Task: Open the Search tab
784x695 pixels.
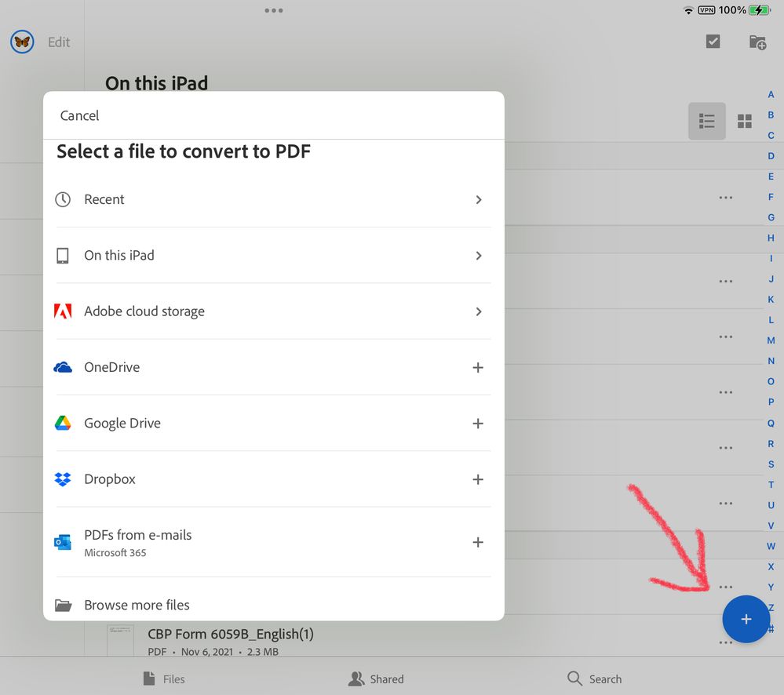Action: [595, 679]
